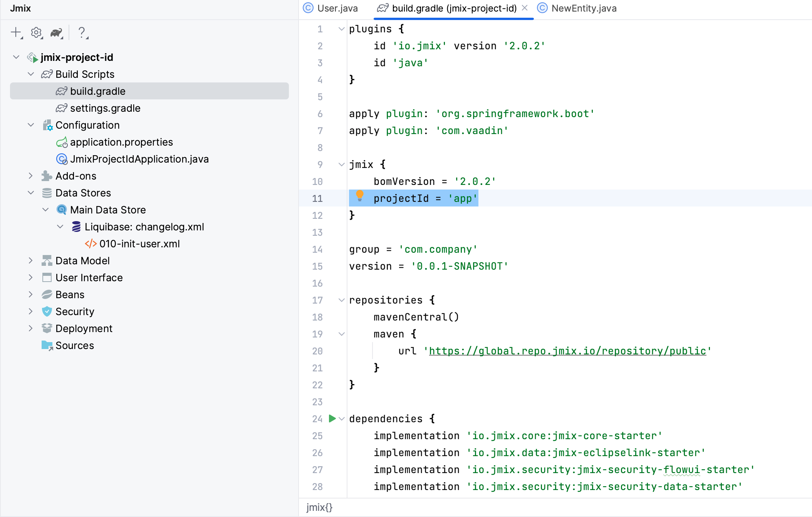Click line number 11 in gutter
Viewport: 812px width, 517px height.
click(x=317, y=198)
